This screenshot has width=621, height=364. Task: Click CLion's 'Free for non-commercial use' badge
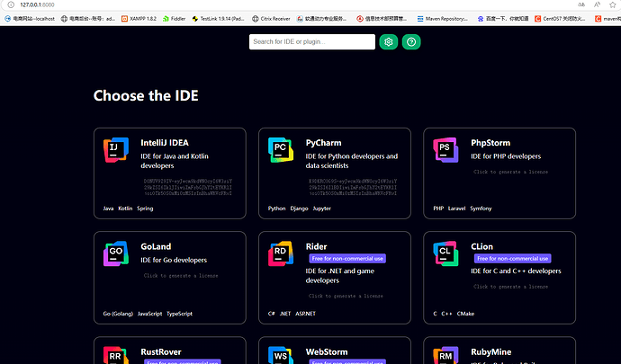point(512,258)
